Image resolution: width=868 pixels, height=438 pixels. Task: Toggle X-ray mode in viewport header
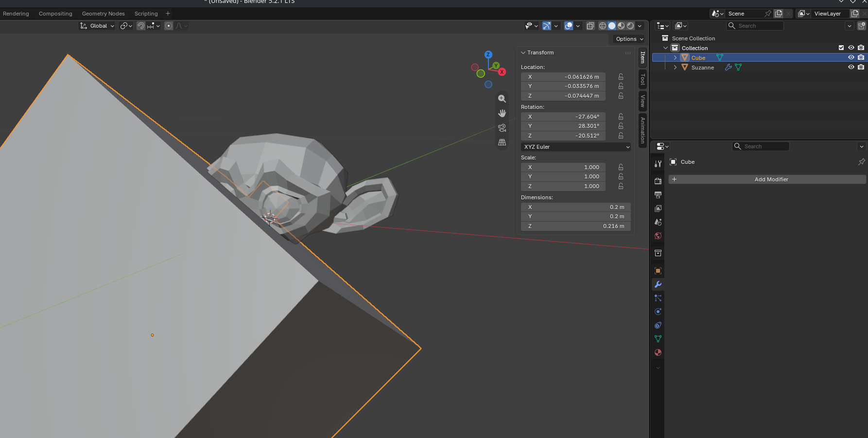coord(590,26)
